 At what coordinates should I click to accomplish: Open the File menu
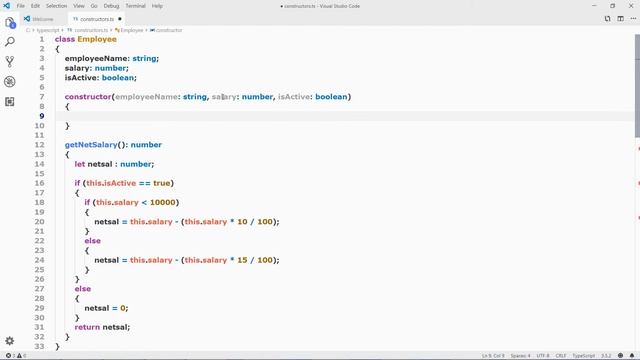tap(21, 6)
